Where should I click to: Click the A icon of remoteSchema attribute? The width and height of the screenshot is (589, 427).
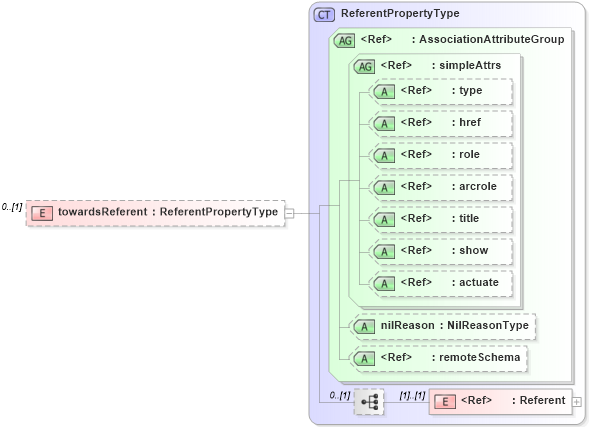(x=364, y=358)
